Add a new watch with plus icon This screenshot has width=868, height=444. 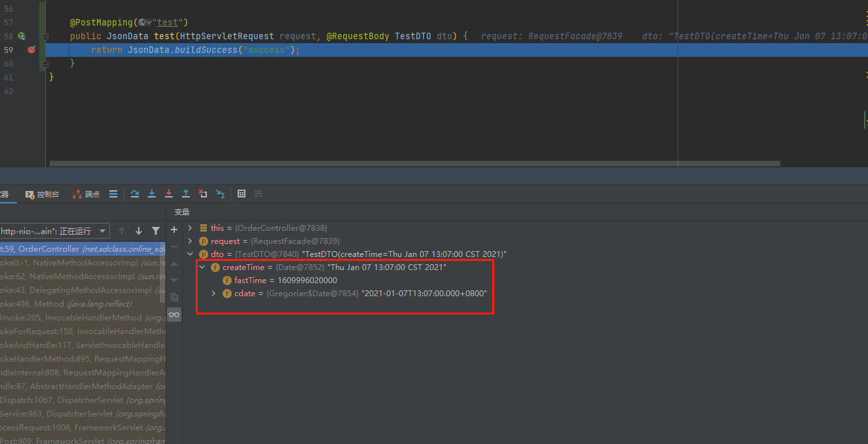(174, 230)
